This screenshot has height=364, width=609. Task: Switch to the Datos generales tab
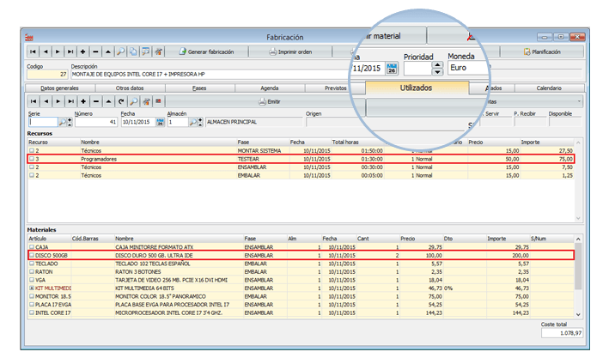[58, 88]
